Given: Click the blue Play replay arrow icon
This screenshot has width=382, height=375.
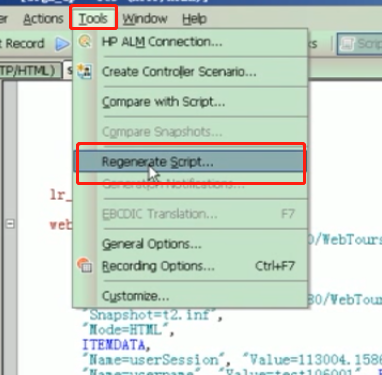Looking at the screenshot, I should pos(62,44).
